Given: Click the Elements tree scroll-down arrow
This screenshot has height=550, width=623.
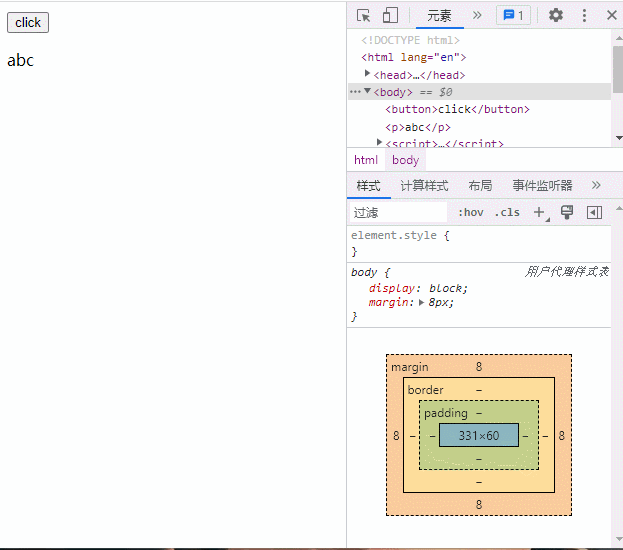Looking at the screenshot, I should (619, 138).
